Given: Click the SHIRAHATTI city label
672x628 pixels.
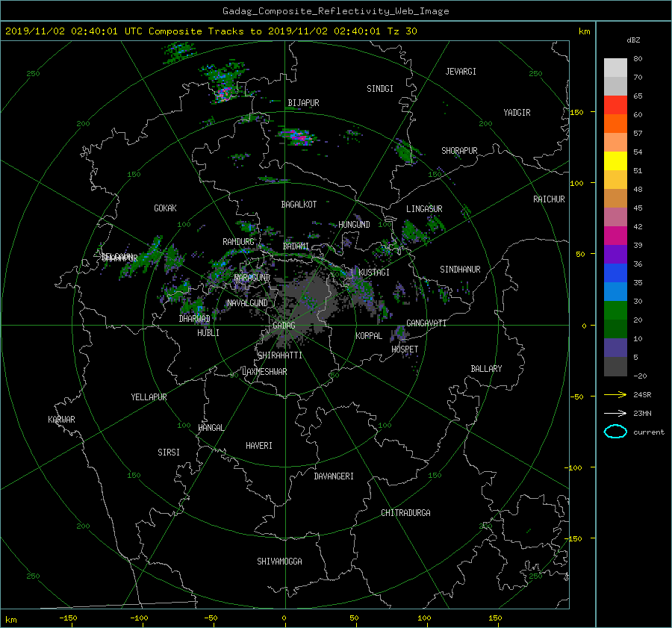Looking at the screenshot, I should 280,355.
